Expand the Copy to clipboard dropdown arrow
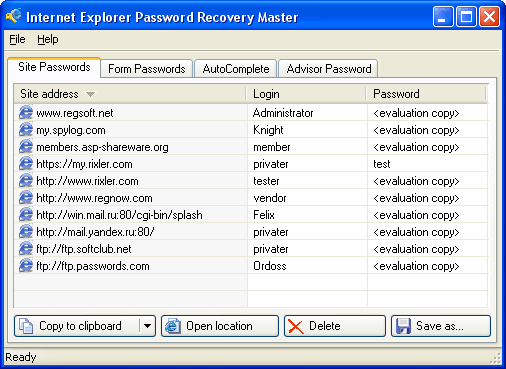 click(x=147, y=326)
